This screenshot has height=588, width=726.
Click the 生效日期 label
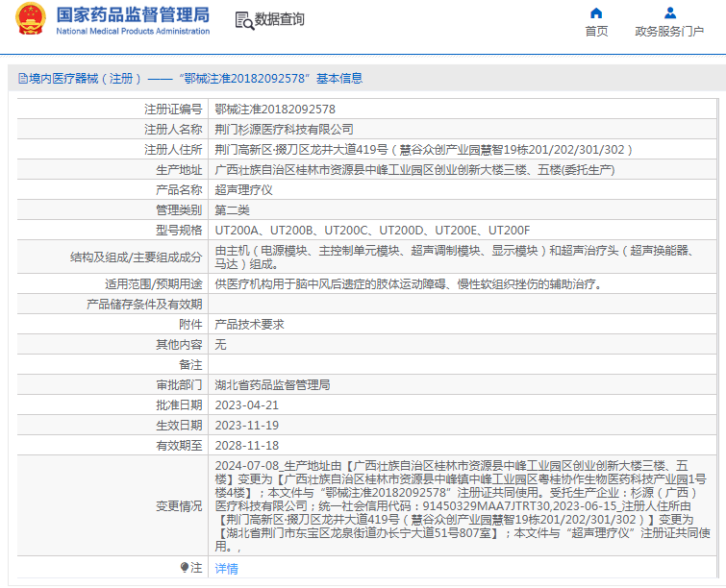(179, 426)
